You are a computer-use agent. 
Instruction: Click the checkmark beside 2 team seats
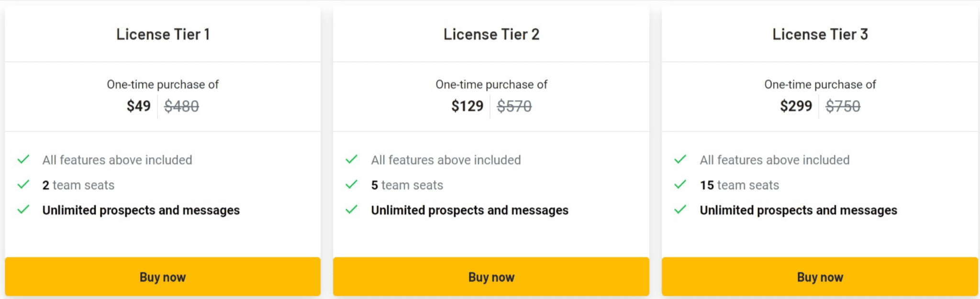(x=23, y=184)
